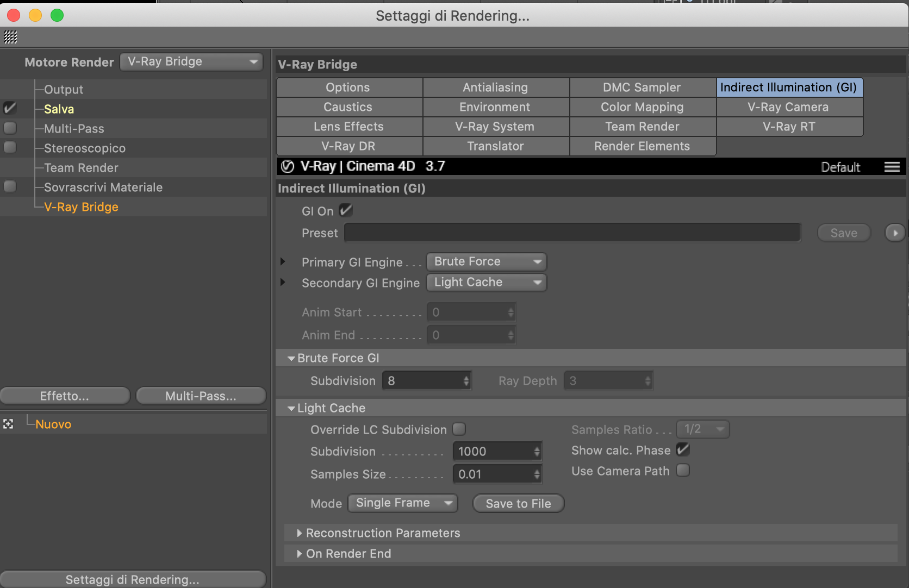This screenshot has height=588, width=909.
Task: Click the Samples Size field 0.01
Action: click(497, 474)
